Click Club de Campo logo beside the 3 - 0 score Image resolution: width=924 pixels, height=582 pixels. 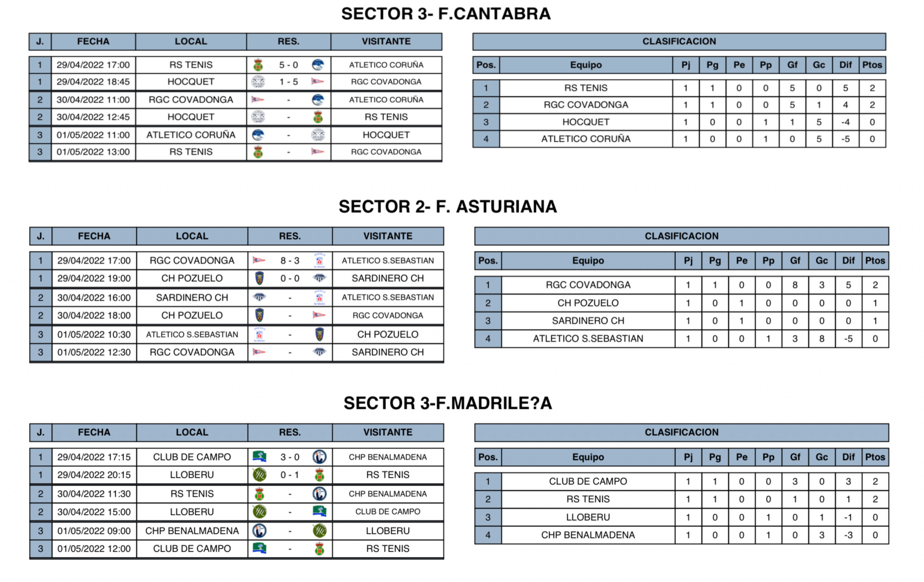(259, 457)
